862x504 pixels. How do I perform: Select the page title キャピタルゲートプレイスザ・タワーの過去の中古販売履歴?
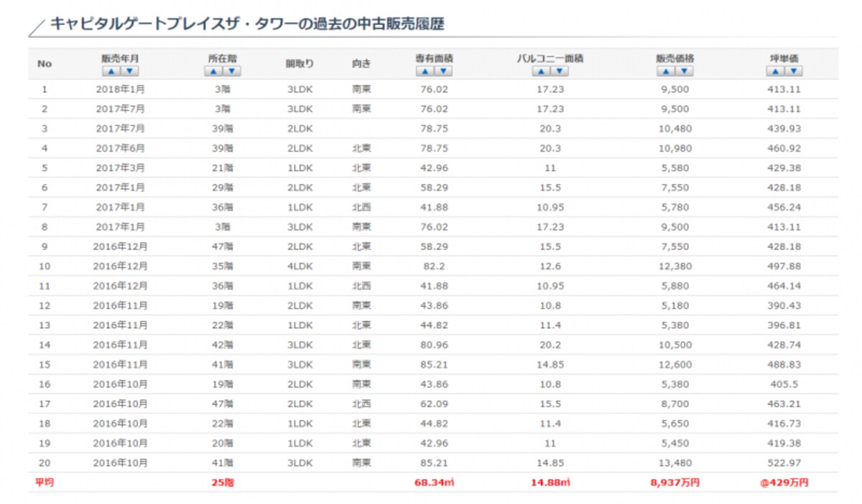[x=247, y=24]
